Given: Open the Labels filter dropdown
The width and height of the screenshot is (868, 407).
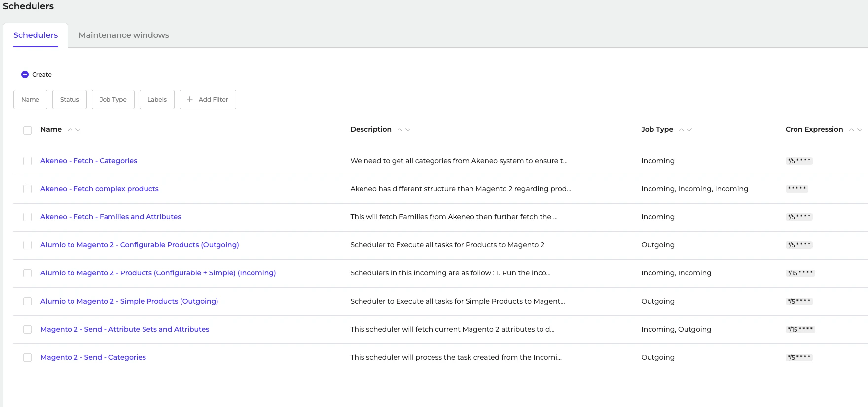Looking at the screenshot, I should (157, 100).
